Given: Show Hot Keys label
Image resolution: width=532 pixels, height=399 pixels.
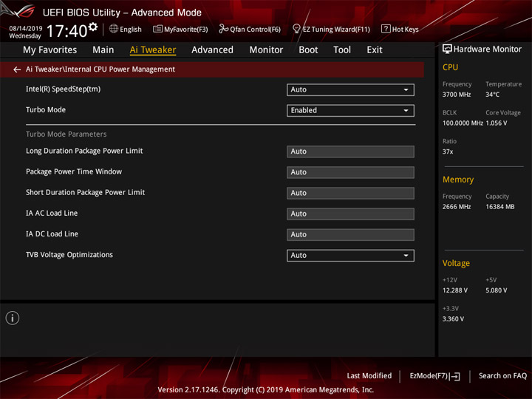Looking at the screenshot, I should point(406,30).
